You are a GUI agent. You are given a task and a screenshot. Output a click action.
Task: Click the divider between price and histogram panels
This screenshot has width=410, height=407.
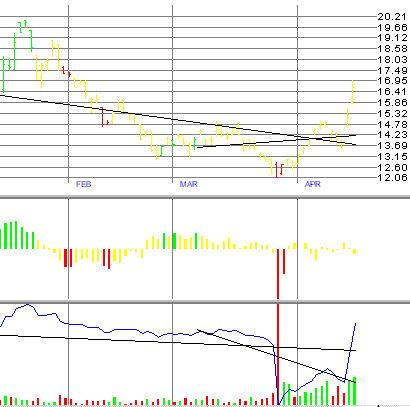pos(205,197)
